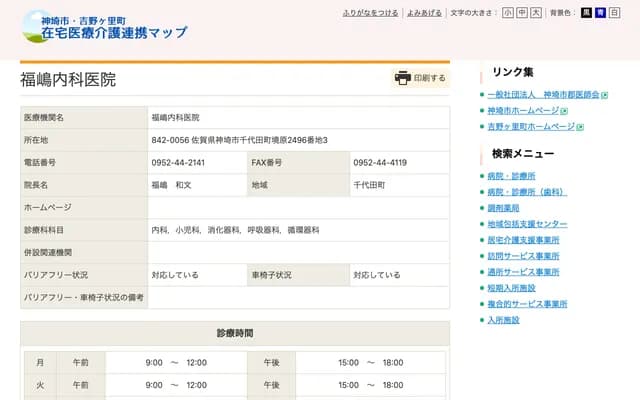The height and width of the screenshot is (400, 640).
Task: Select white (白) background color
Action: [615, 13]
